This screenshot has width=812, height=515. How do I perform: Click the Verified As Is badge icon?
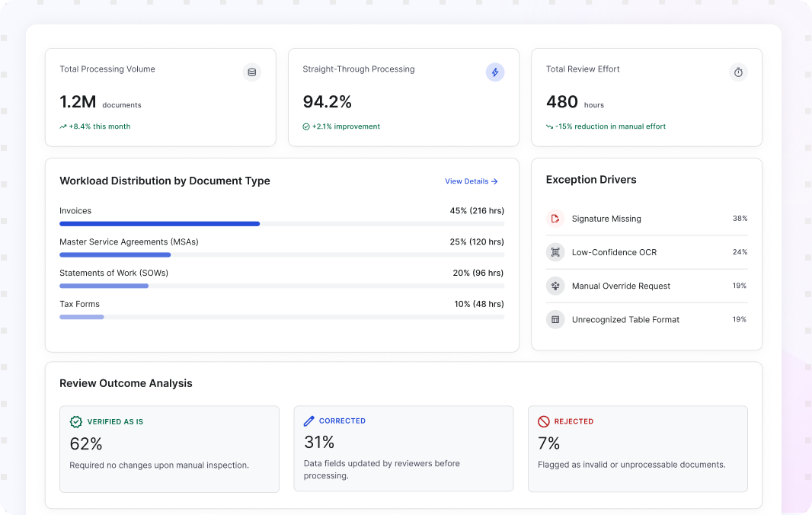76,422
